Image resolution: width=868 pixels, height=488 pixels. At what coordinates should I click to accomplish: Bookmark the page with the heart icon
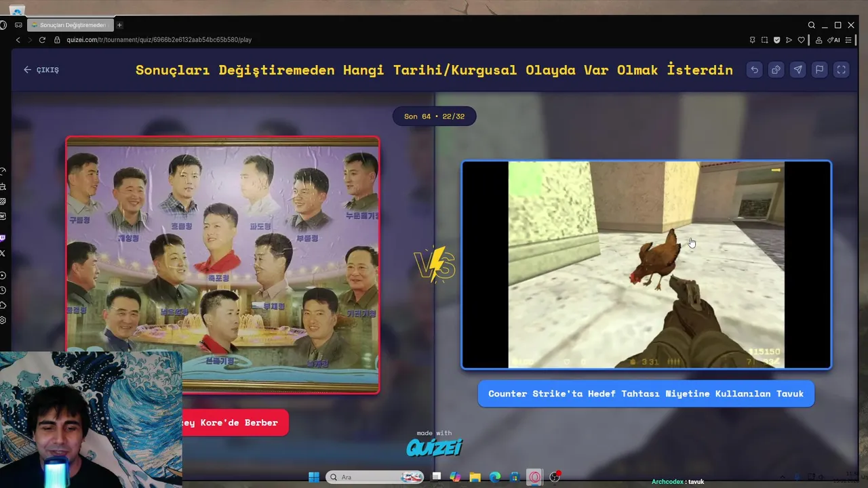tap(801, 40)
